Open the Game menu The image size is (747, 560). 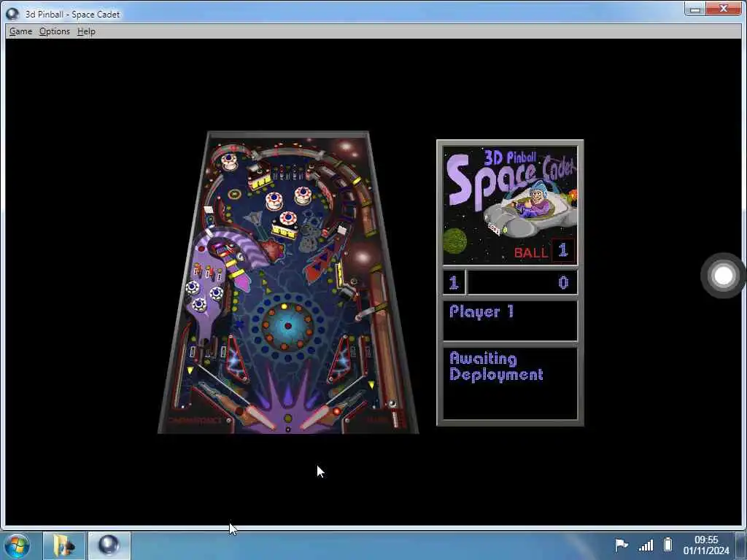20,31
